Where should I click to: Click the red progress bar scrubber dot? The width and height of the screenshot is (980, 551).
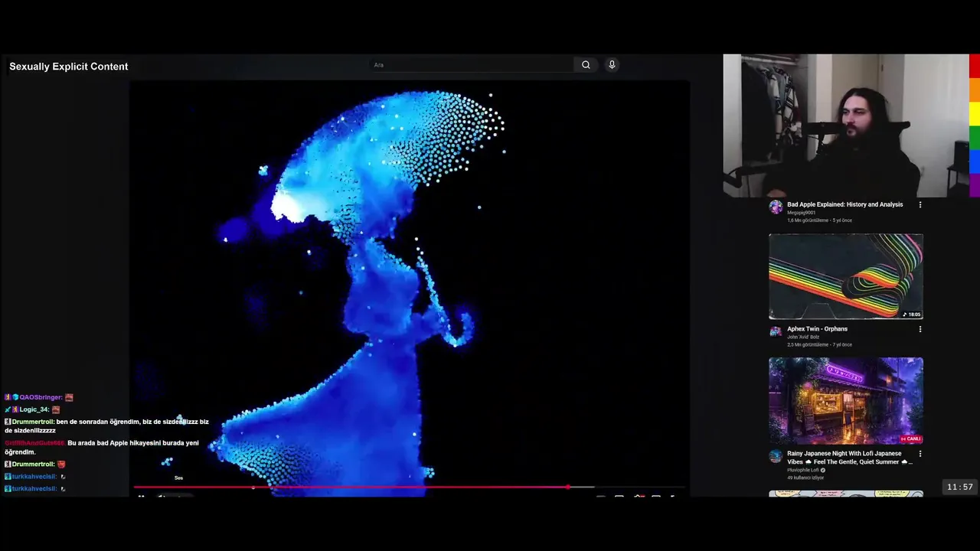coord(568,487)
